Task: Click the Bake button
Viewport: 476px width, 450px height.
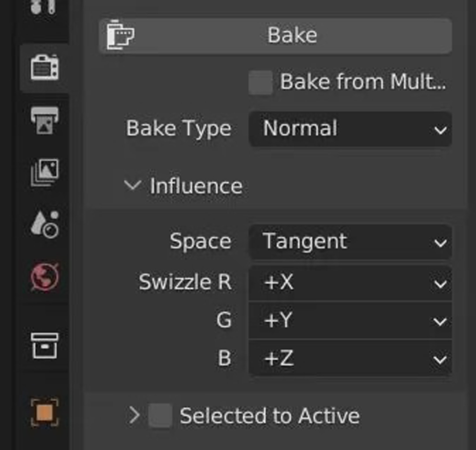Action: click(275, 36)
